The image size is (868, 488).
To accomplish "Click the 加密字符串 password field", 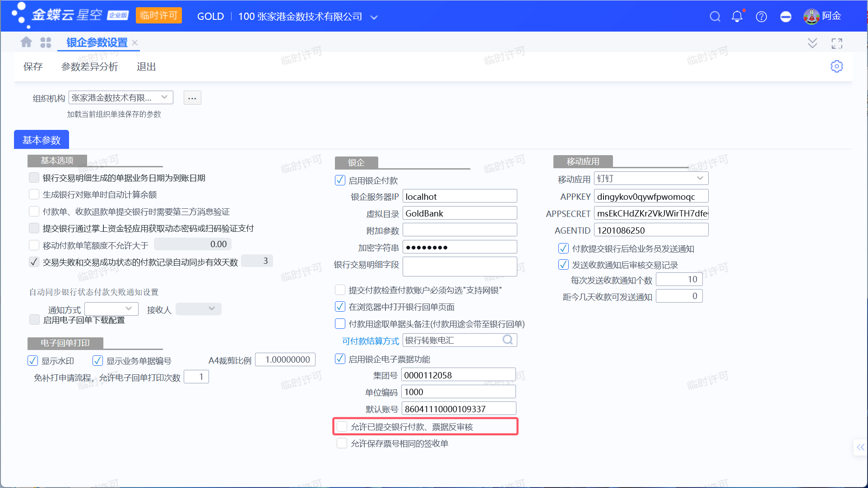I will click(460, 247).
